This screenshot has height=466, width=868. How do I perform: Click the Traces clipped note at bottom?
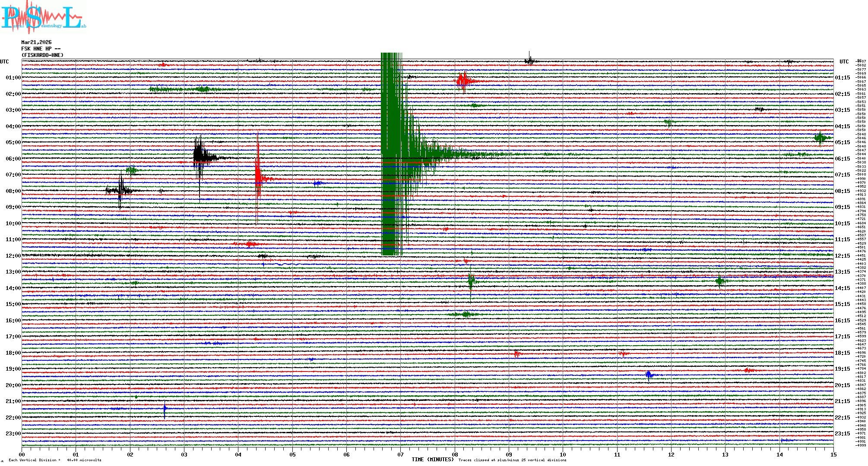pos(512,460)
